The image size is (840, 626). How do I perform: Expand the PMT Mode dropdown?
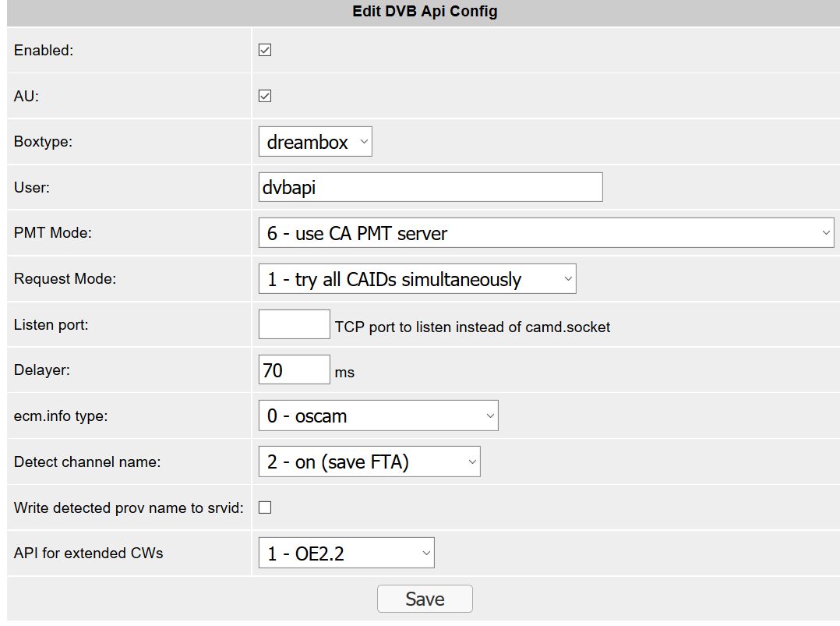click(545, 233)
